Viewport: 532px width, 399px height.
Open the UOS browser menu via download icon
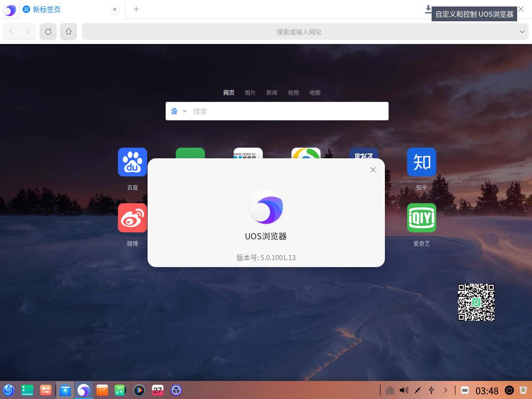[428, 9]
